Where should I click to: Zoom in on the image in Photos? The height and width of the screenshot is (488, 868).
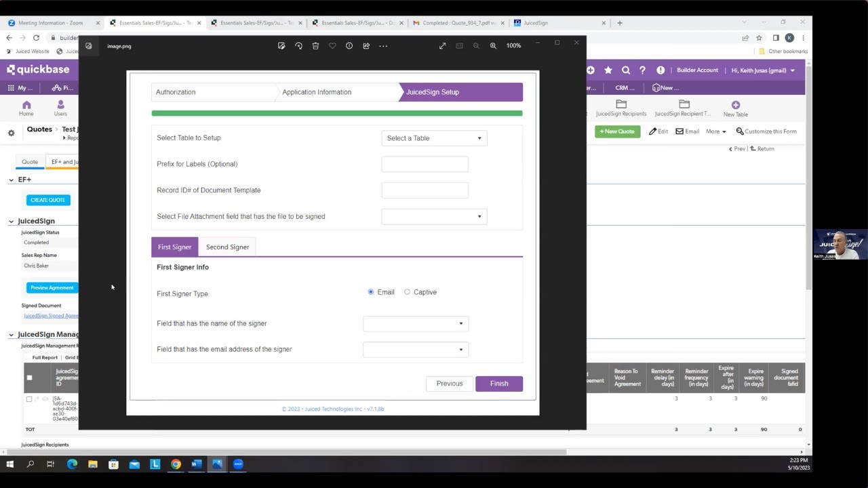point(493,46)
